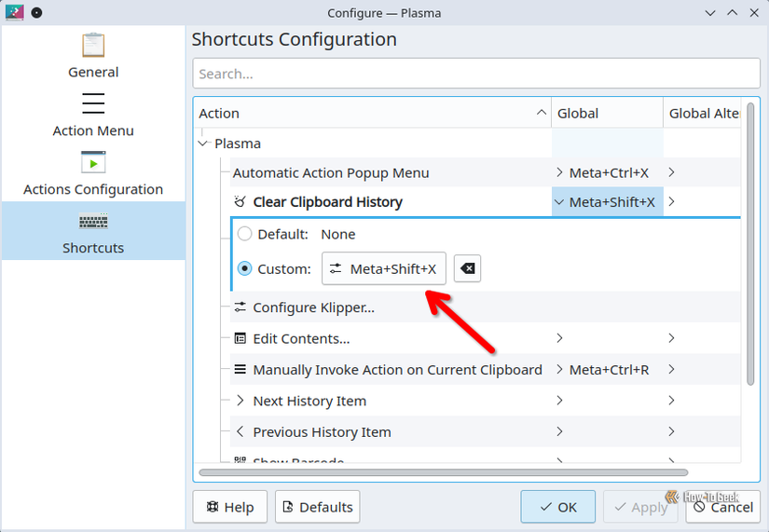The width and height of the screenshot is (769, 532).
Task: Select the Action Menu sidebar icon
Action: (93, 103)
